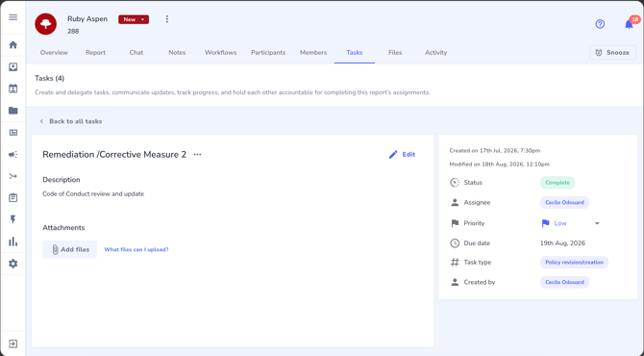The height and width of the screenshot is (356, 644).
Task: Open the Activity tab
Action: click(x=435, y=53)
